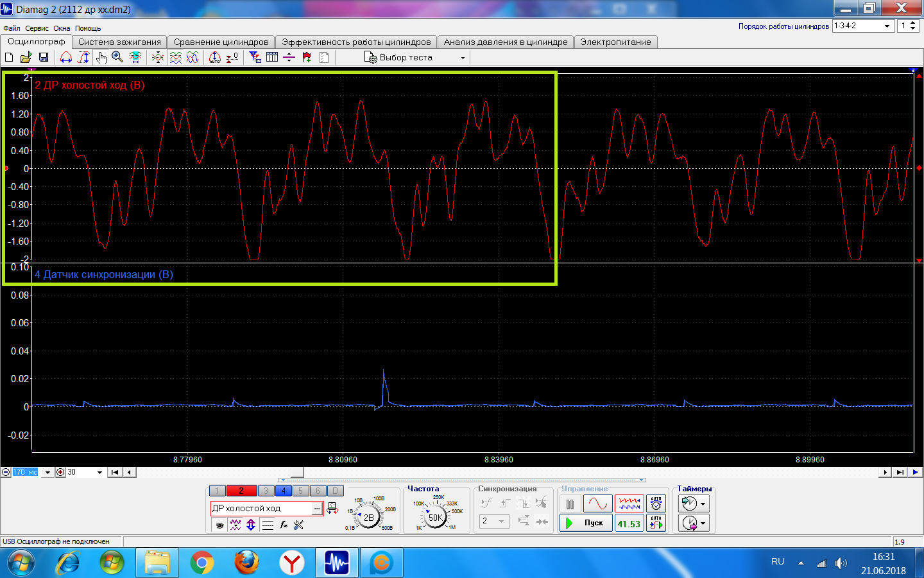Viewport: 924px width, 578px height.
Task: Open channel input swap icon
Action: coord(332,508)
